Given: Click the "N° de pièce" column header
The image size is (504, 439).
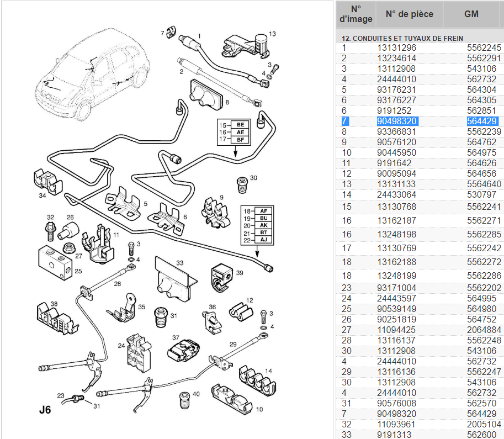Looking at the screenshot, I should pos(409,14).
